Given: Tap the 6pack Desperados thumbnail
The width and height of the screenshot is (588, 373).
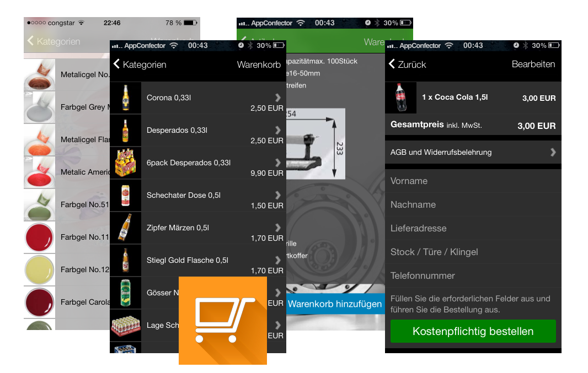Looking at the screenshot, I should point(126,163).
